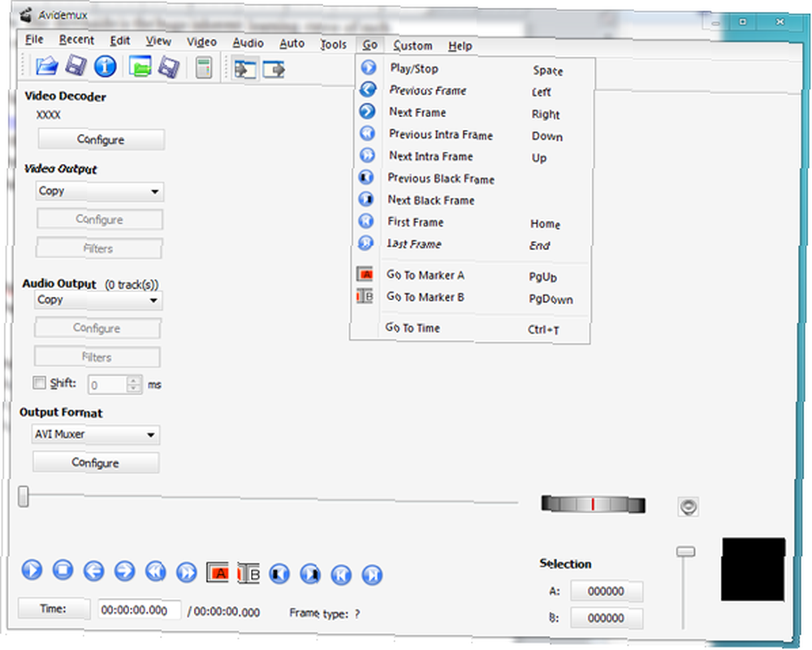The image size is (812, 650).
Task: Click Configure under Output Format
Action: (96, 463)
